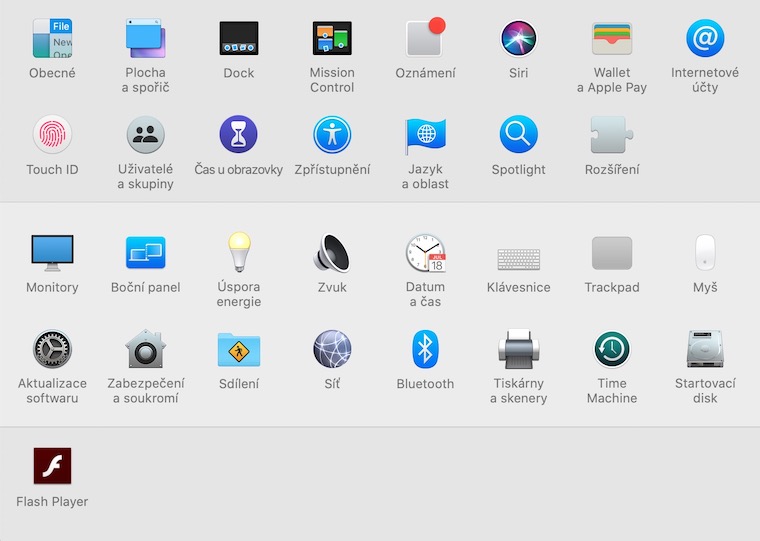Open Čas u obrazovky hourglass icon
The image size is (760, 541).
coord(238,134)
